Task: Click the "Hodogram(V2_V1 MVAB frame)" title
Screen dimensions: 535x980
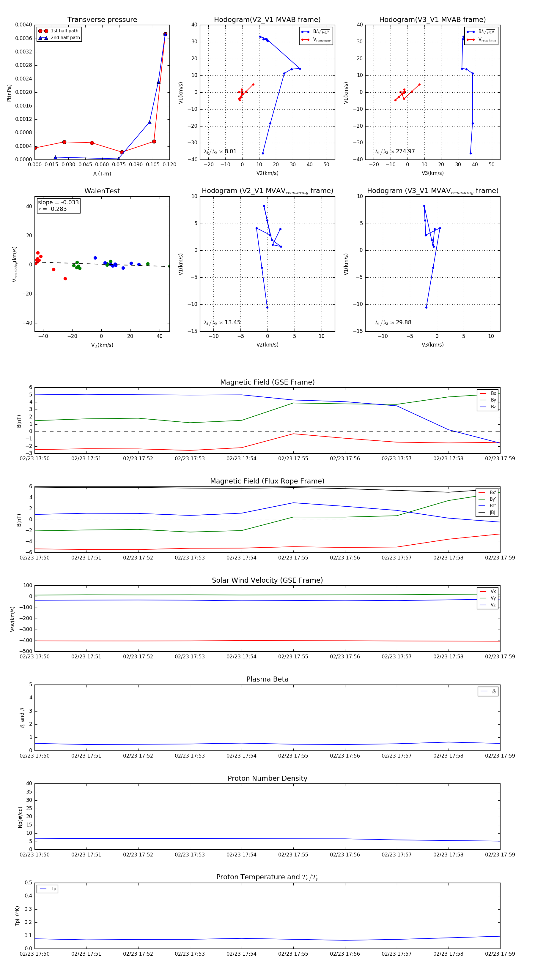Action: pyautogui.click(x=267, y=20)
